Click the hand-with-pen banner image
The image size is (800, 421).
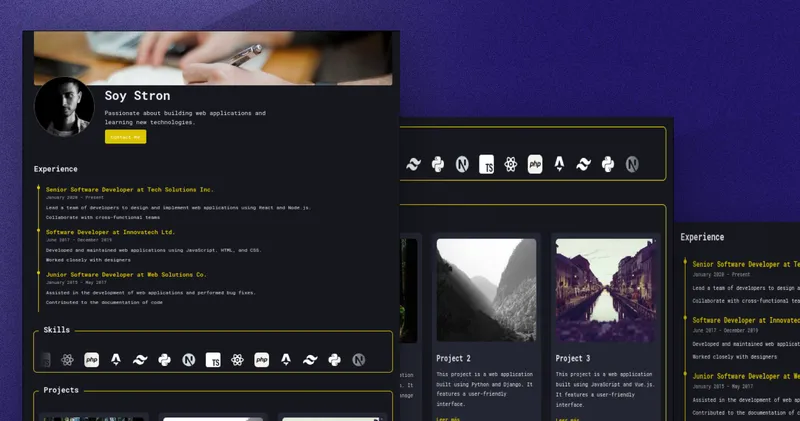tap(213, 58)
